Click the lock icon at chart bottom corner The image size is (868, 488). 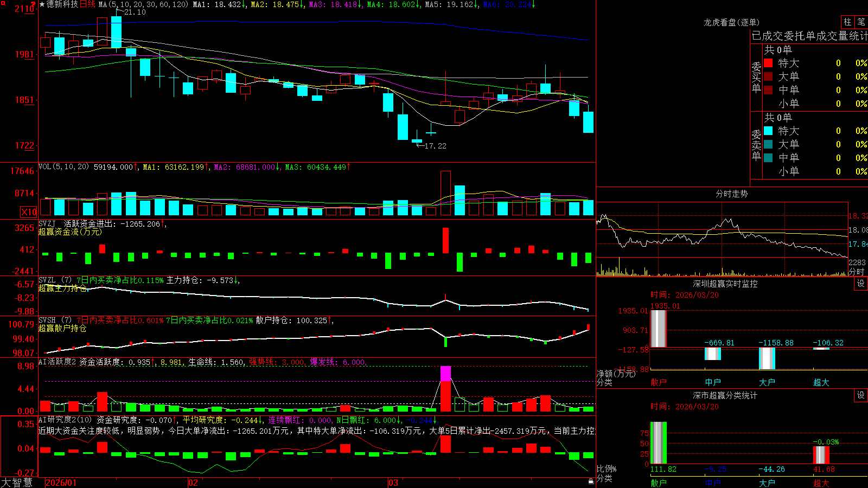[591, 481]
